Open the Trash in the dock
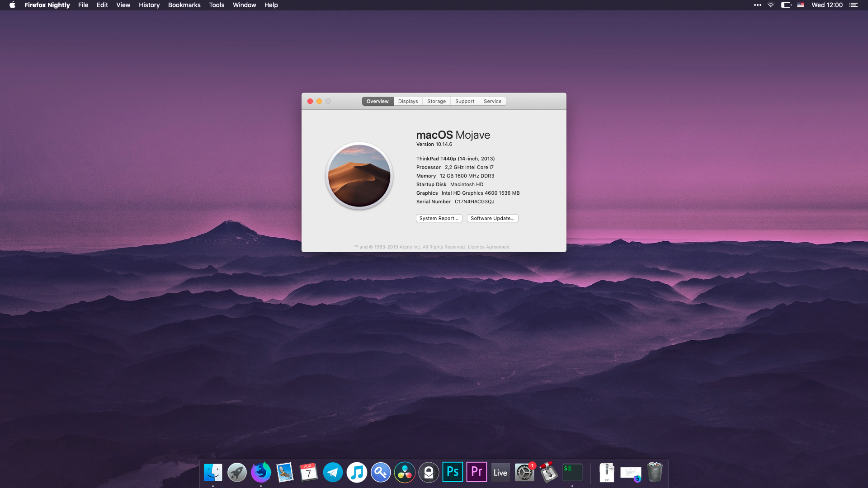Viewport: 868px width, 488px height. (x=655, y=472)
